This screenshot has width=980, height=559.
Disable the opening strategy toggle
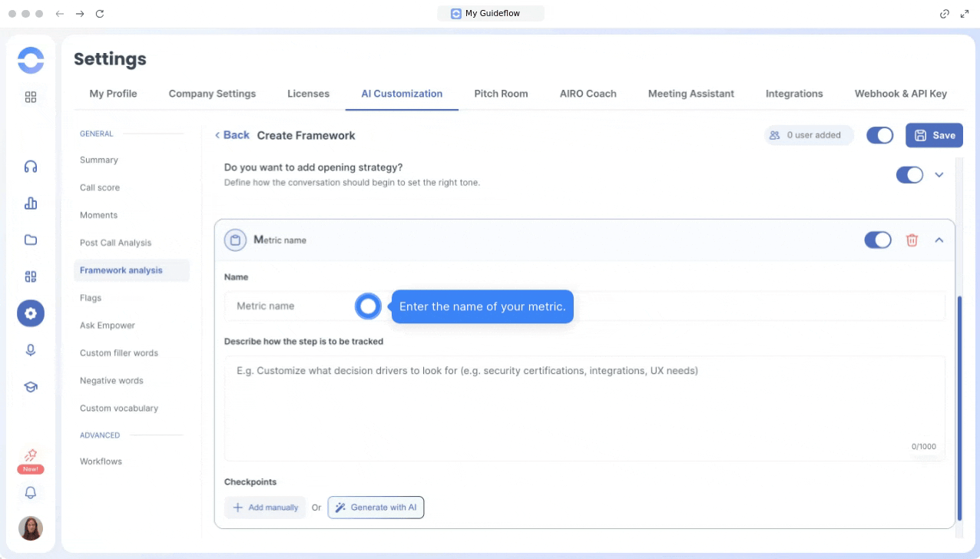pos(909,175)
